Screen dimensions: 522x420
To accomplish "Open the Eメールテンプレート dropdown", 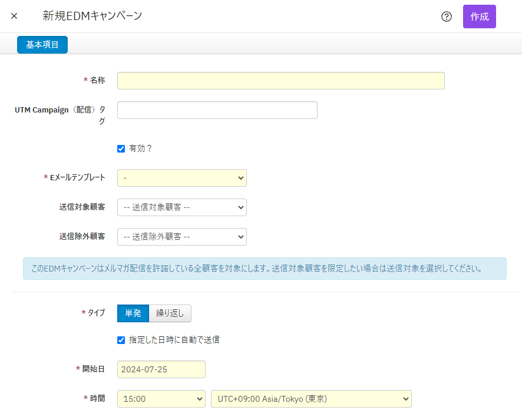I will pyautogui.click(x=181, y=178).
